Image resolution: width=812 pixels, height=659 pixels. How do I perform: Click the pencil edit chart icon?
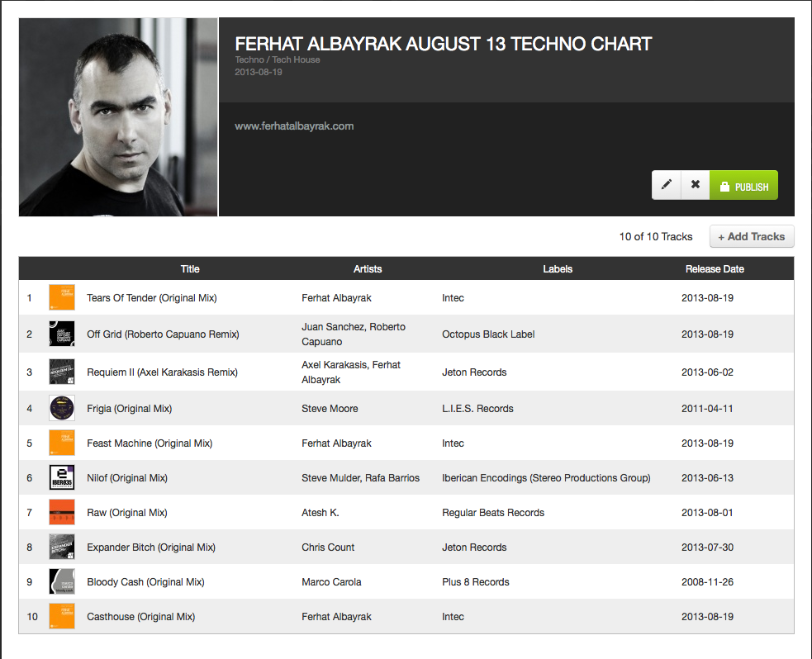click(x=666, y=185)
